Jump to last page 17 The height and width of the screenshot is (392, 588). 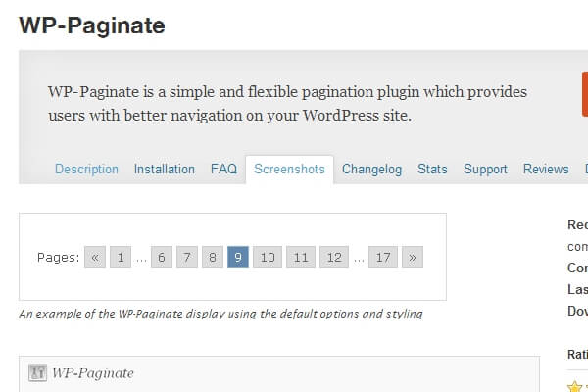click(383, 258)
